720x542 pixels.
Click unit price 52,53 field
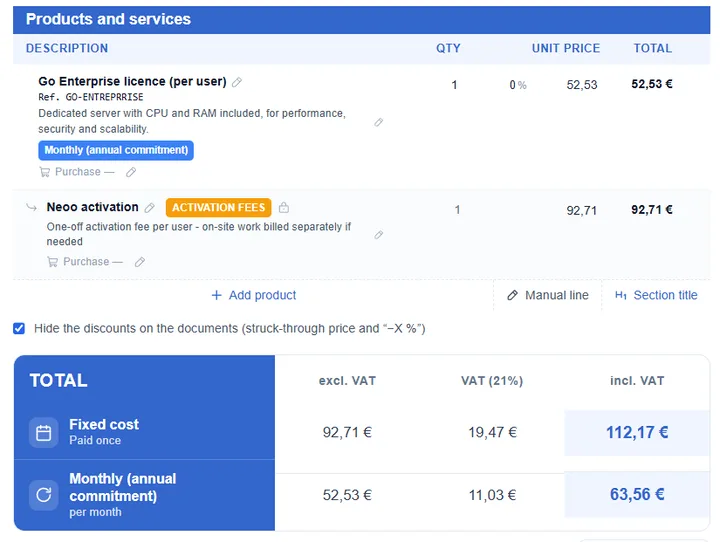click(582, 85)
